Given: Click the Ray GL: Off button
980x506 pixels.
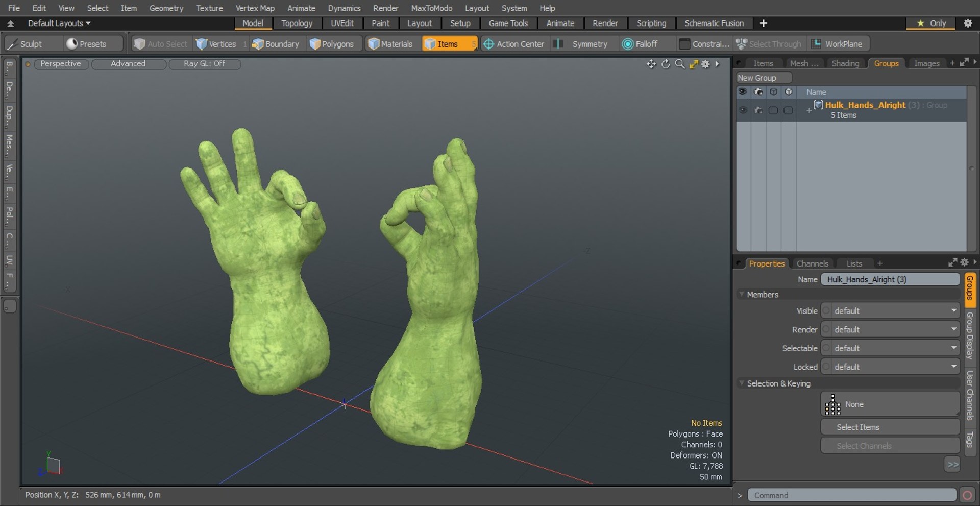Looking at the screenshot, I should click(x=204, y=64).
